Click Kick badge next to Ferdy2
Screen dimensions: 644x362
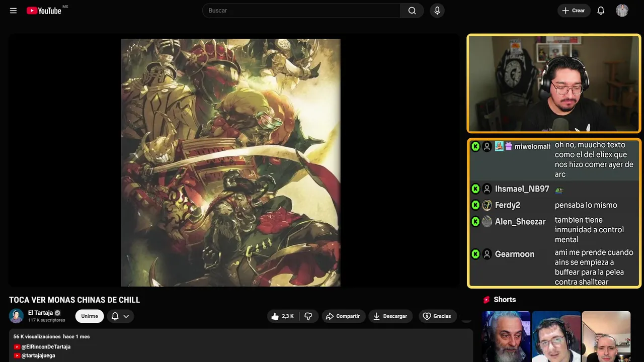coord(475,205)
